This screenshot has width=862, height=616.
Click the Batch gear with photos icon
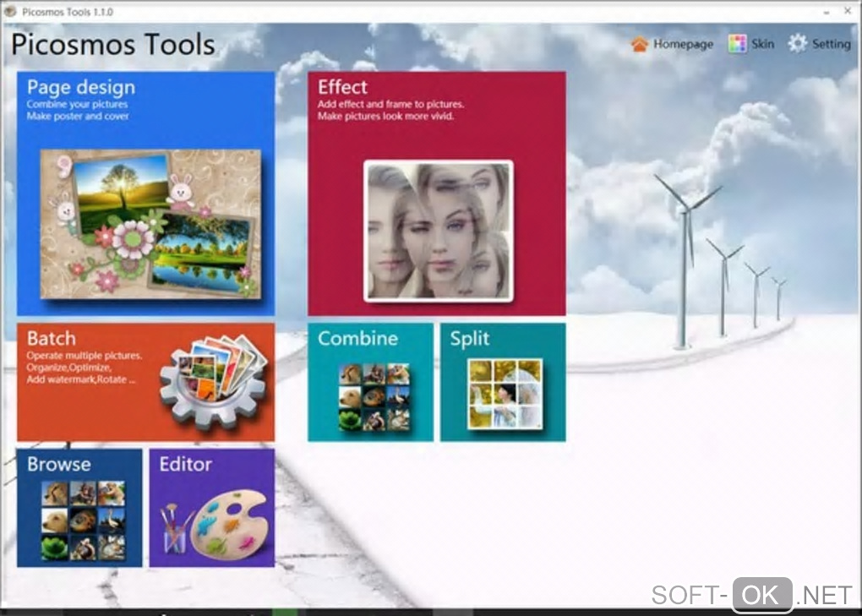(214, 382)
